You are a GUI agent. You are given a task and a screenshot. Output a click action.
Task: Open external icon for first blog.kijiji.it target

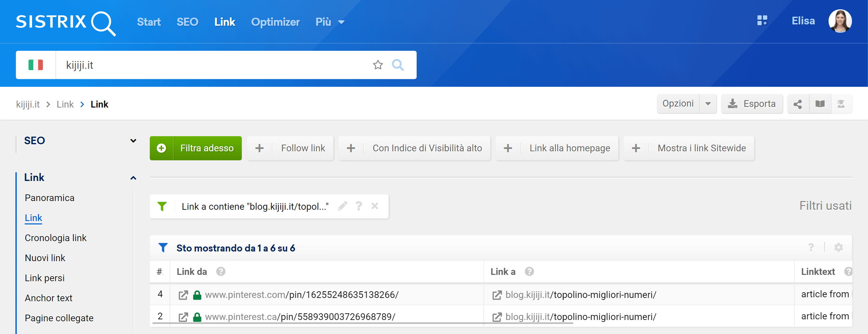(497, 295)
